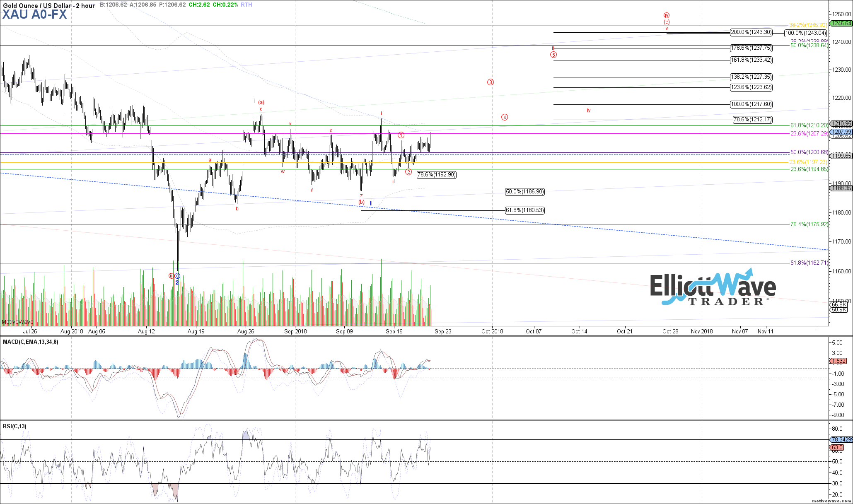Click the 76.4%(1175.92) level label
853x504 pixels.
(x=809, y=224)
